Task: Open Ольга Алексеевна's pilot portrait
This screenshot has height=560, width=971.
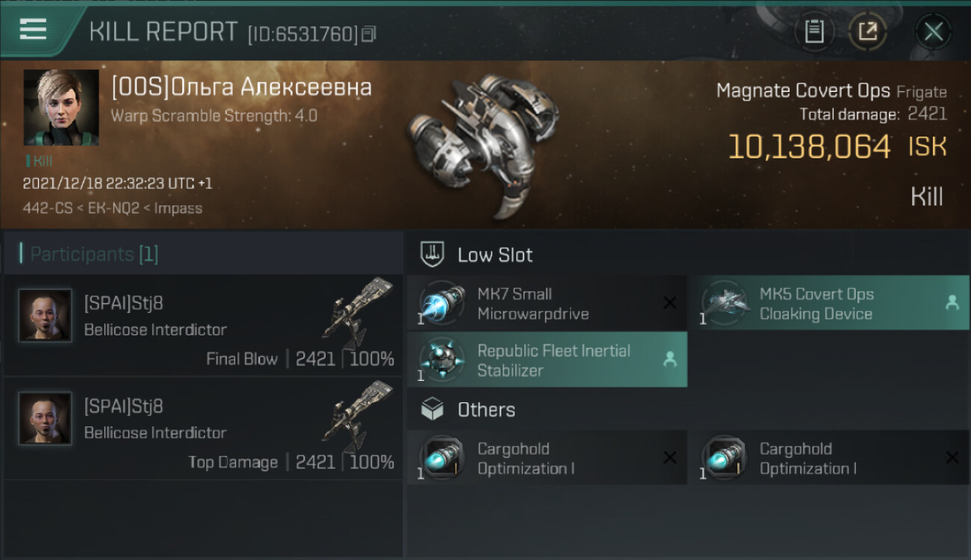Action: (x=61, y=108)
